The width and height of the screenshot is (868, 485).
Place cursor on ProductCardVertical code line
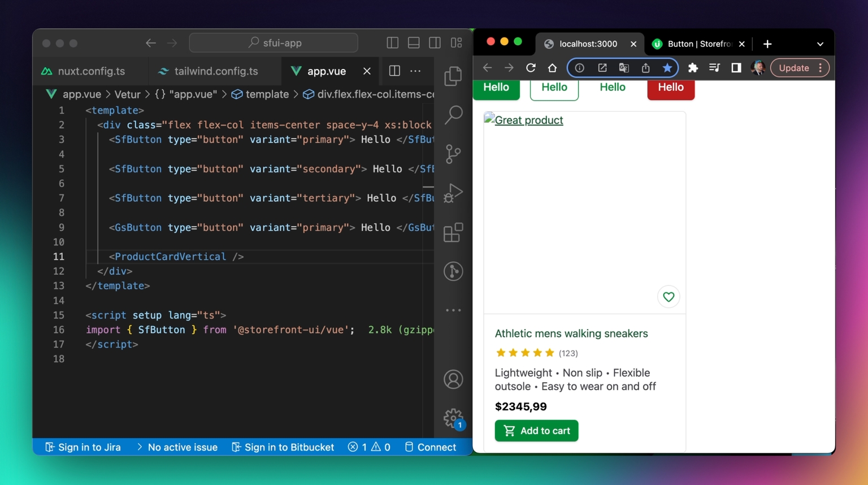tap(176, 257)
